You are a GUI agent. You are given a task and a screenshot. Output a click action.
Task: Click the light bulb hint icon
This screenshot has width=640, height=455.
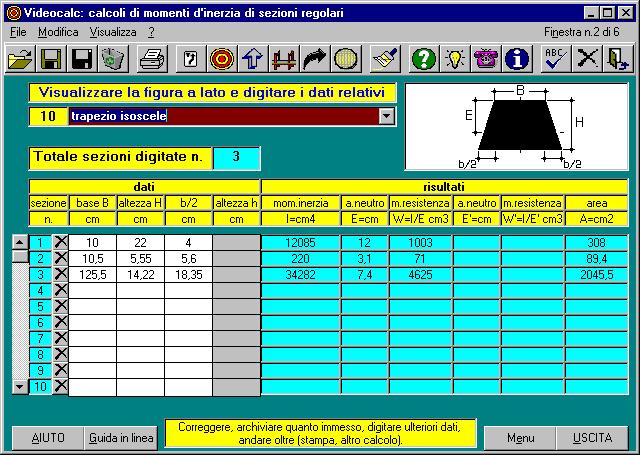(455, 59)
